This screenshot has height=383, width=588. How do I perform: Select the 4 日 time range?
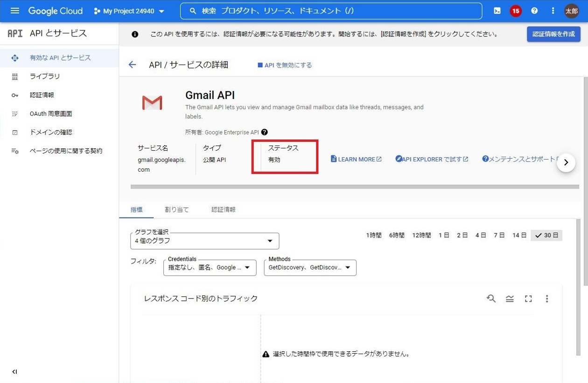pyautogui.click(x=481, y=236)
